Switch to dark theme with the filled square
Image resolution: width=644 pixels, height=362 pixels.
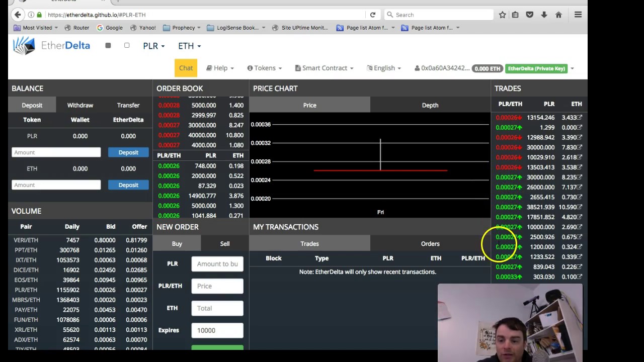[108, 45]
